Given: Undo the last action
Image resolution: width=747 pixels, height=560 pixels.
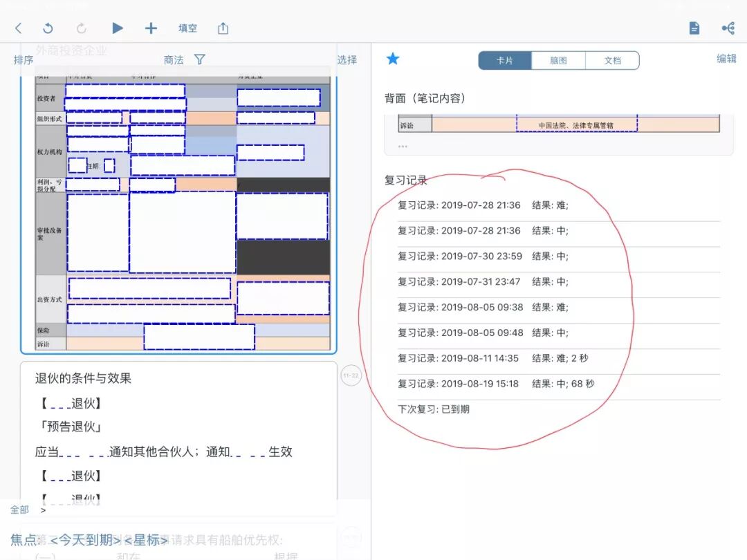Looking at the screenshot, I should pyautogui.click(x=48, y=28).
